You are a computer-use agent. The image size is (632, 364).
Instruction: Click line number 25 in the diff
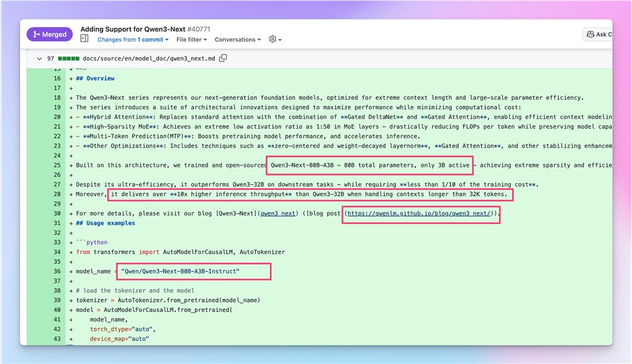click(57, 166)
